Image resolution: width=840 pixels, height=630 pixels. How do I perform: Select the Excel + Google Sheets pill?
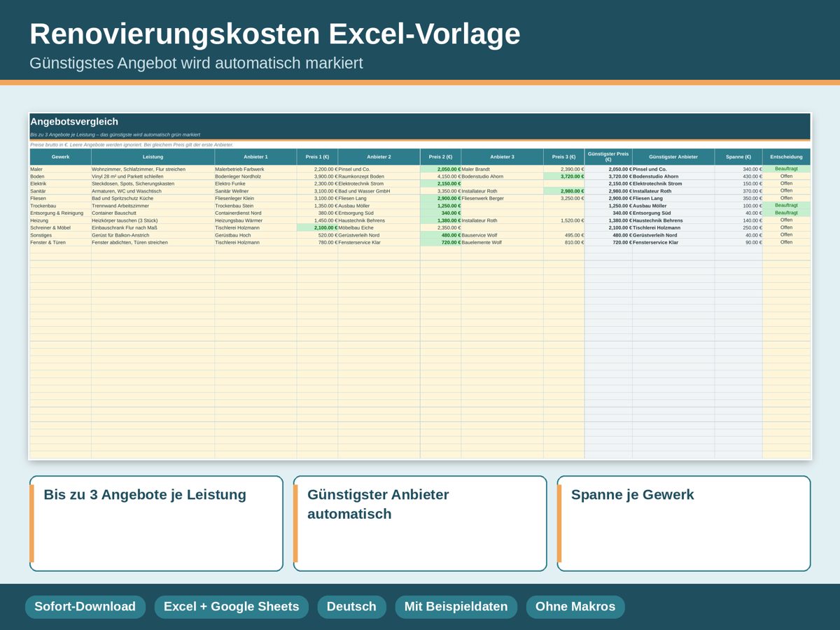click(231, 607)
